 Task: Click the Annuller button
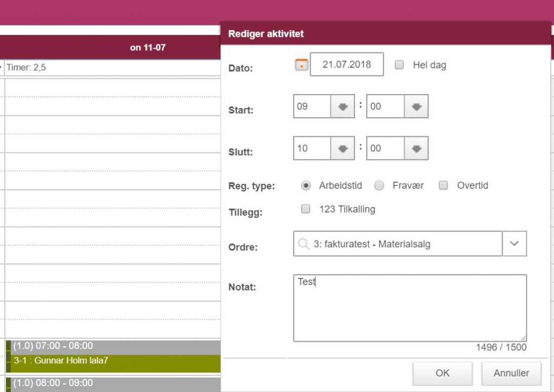pyautogui.click(x=511, y=373)
